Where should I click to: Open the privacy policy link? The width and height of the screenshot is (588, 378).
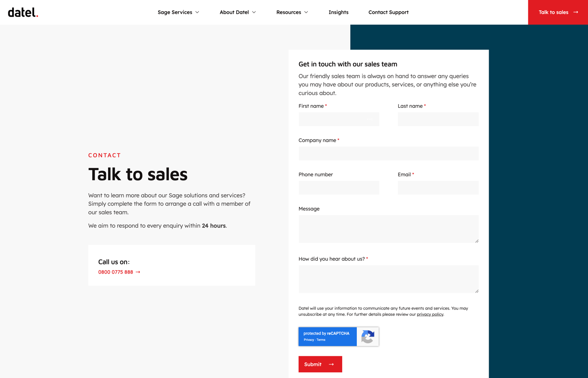click(x=430, y=314)
